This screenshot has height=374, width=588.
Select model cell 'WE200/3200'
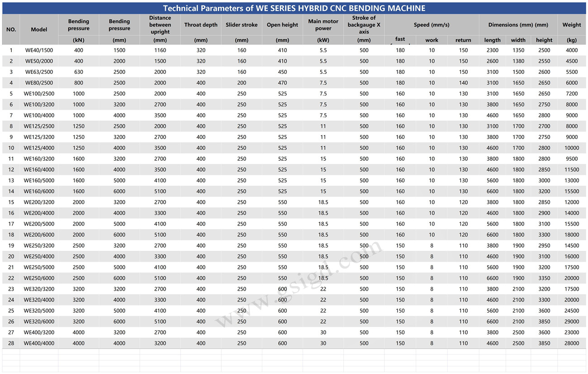click(x=39, y=202)
